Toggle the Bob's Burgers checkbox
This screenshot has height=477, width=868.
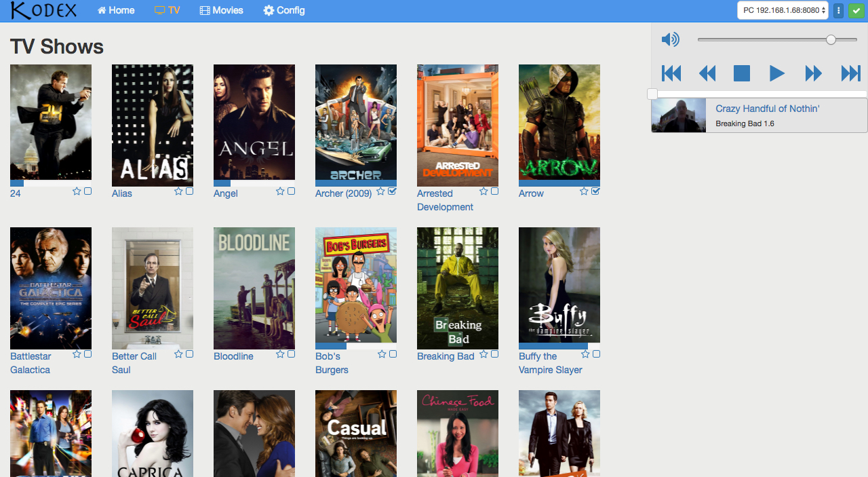coord(393,354)
